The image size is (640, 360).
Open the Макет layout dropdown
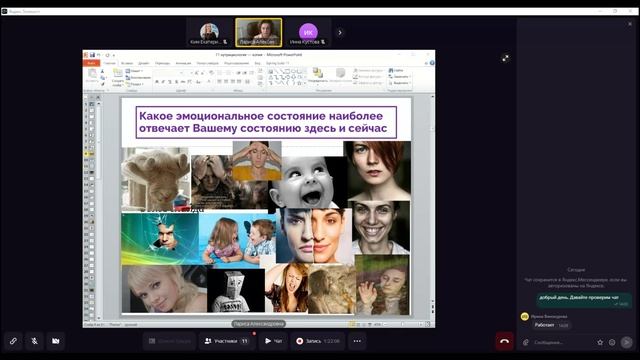(x=134, y=71)
